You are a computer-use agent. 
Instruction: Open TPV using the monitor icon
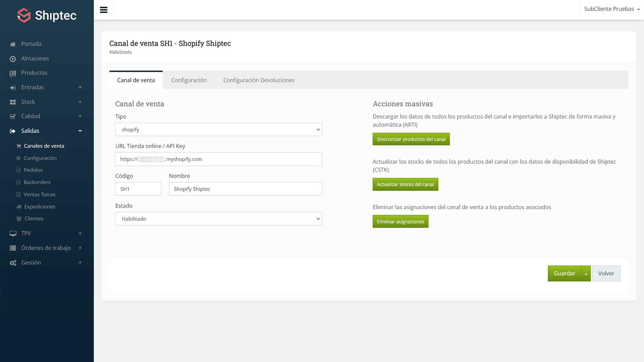coord(12,233)
